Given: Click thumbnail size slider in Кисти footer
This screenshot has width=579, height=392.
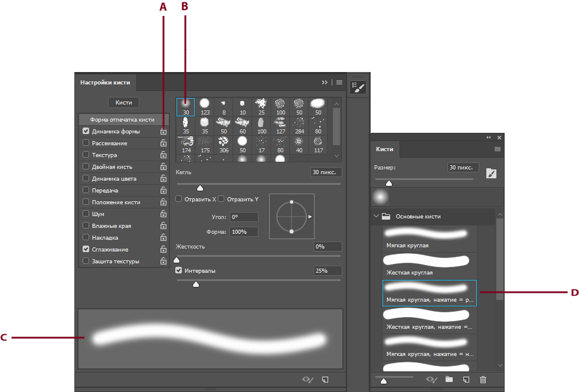Looking at the screenshot, I should [384, 381].
